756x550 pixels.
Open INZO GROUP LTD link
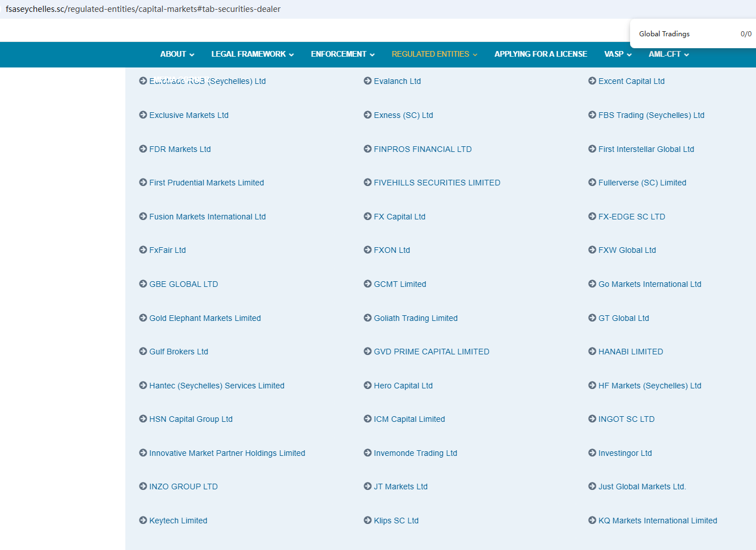[184, 486]
